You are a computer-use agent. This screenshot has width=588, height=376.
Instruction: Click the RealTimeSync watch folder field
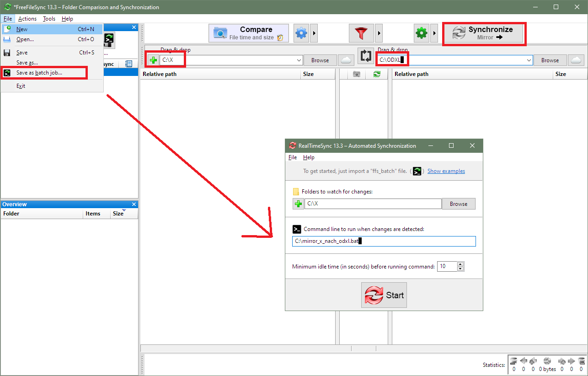(373, 204)
